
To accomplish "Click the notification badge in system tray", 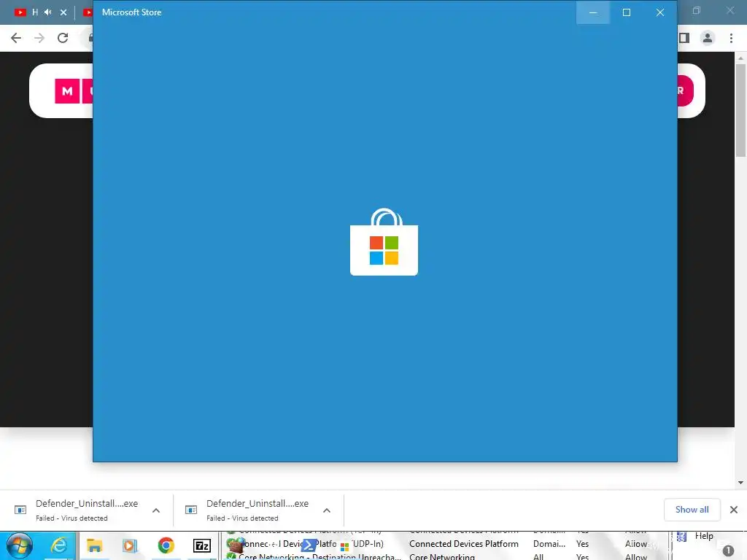I will tap(728, 551).
